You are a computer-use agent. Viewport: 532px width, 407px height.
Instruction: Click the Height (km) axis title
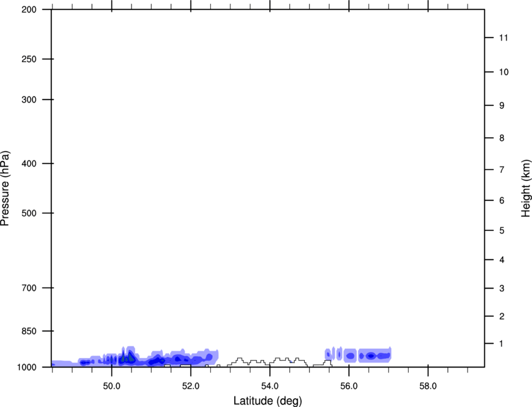click(526, 188)
